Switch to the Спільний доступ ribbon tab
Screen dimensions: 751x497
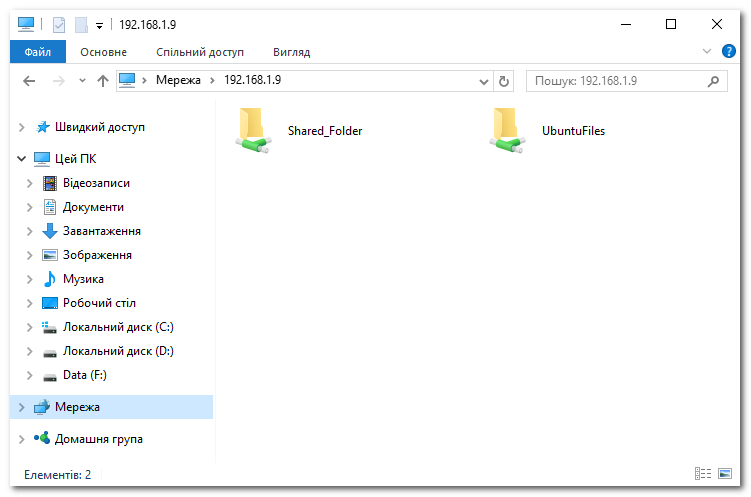coord(200,52)
